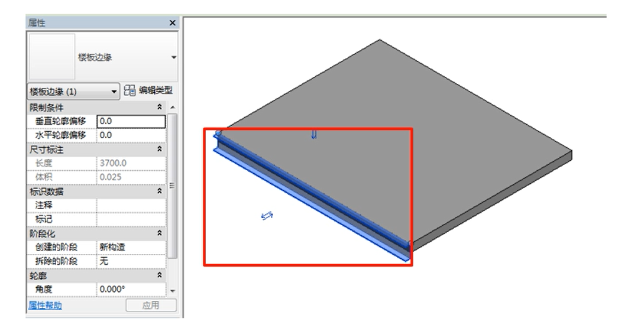Screen dimensions: 644x325
Task: Open the 楼板边缘 type selector dropdown
Action: click(173, 57)
